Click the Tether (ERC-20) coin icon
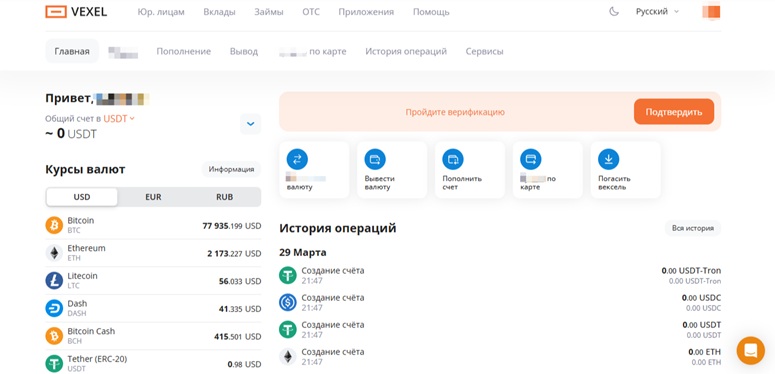775x374 pixels. click(54, 364)
